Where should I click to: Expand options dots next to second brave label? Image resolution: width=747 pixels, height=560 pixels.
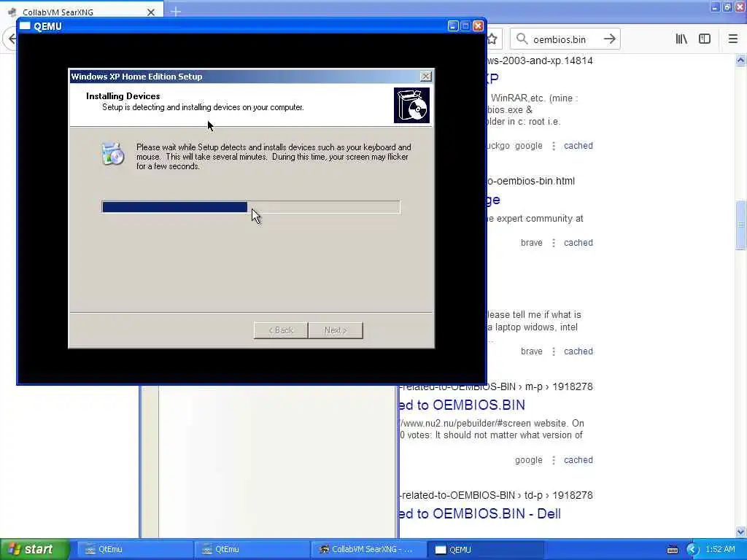(x=554, y=351)
